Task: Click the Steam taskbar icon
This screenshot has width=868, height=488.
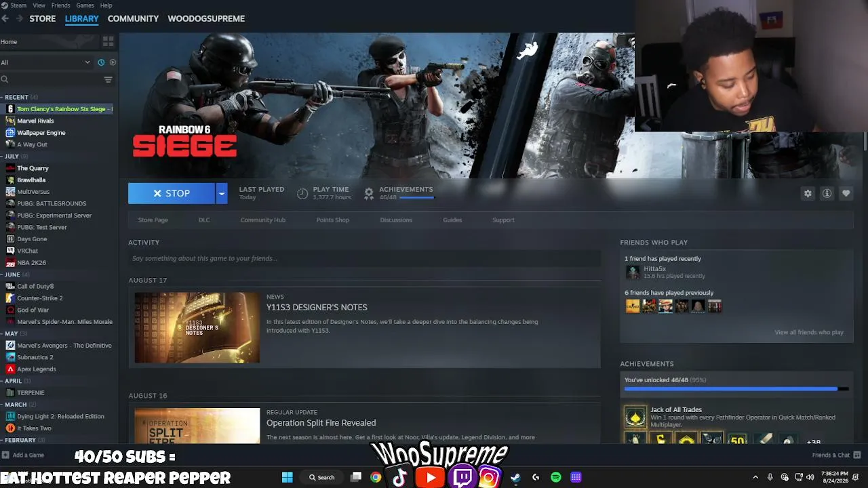Action: [515, 477]
